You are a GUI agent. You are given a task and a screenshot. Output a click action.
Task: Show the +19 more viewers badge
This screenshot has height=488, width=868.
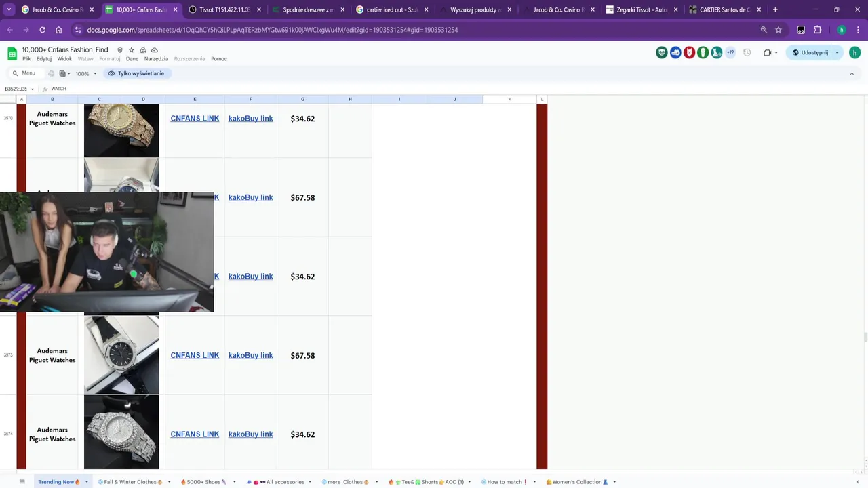730,52
